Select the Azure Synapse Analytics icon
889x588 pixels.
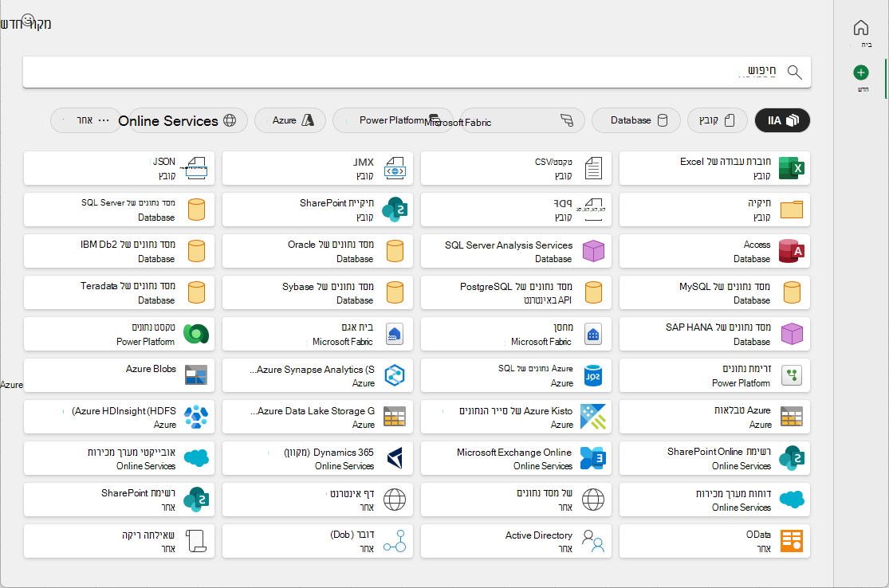coord(395,375)
